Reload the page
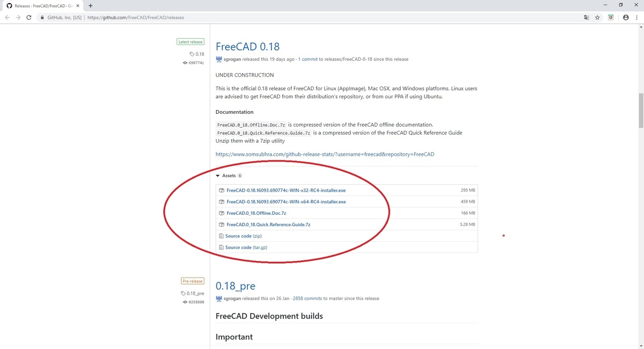644x349 pixels. point(30,17)
